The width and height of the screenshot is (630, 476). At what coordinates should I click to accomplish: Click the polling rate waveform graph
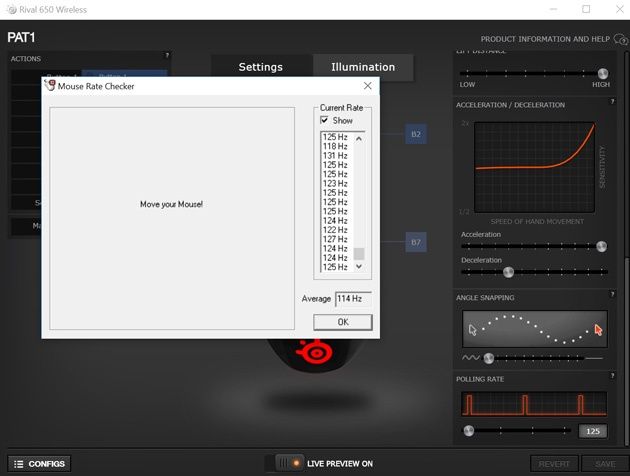[x=534, y=404]
